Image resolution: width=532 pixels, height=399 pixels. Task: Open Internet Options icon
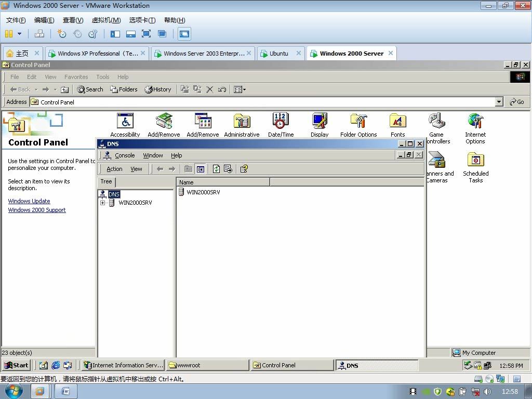[475, 128]
